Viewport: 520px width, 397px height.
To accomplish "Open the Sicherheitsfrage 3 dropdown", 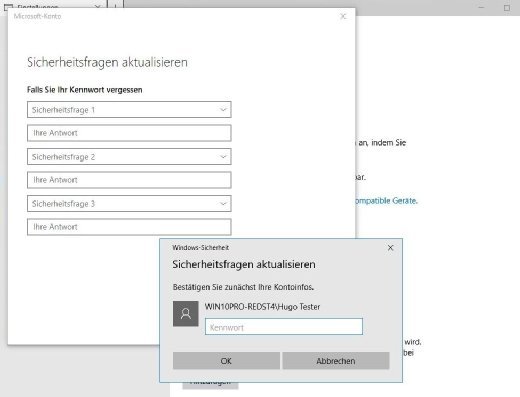I will coord(129,204).
